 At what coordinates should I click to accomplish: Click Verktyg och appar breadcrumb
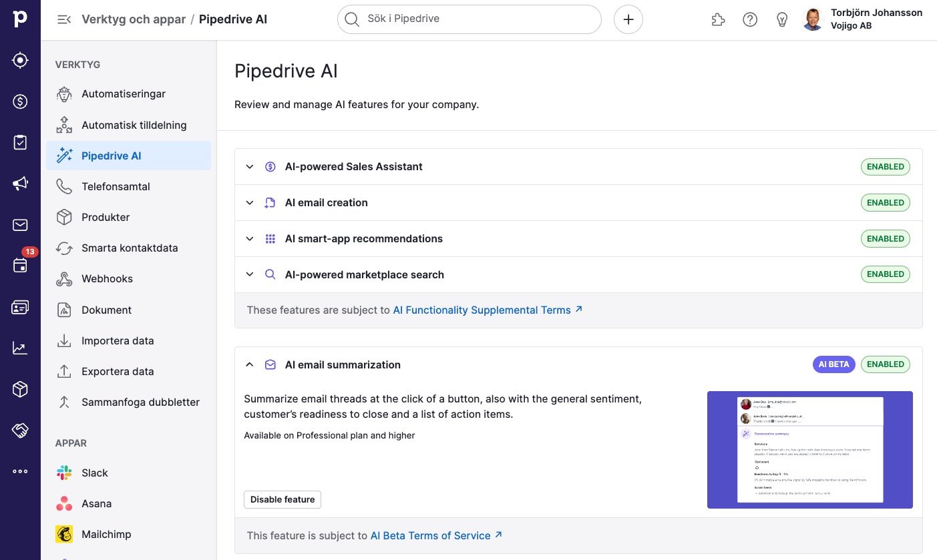tap(134, 19)
